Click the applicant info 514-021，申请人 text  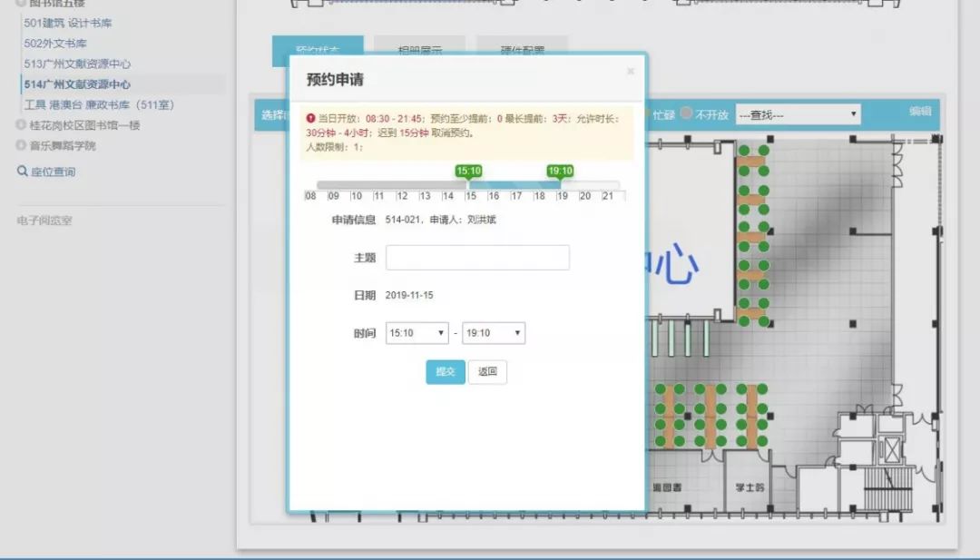tap(441, 220)
